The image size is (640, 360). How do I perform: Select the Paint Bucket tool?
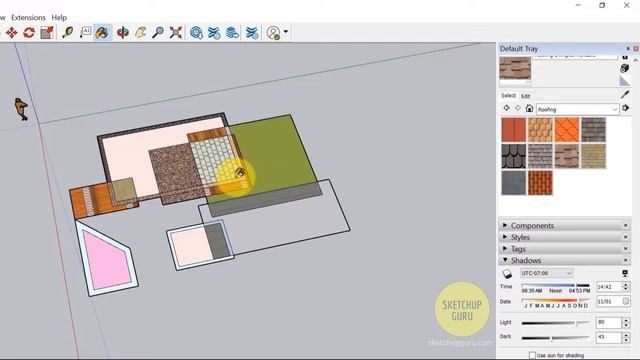pos(102,33)
